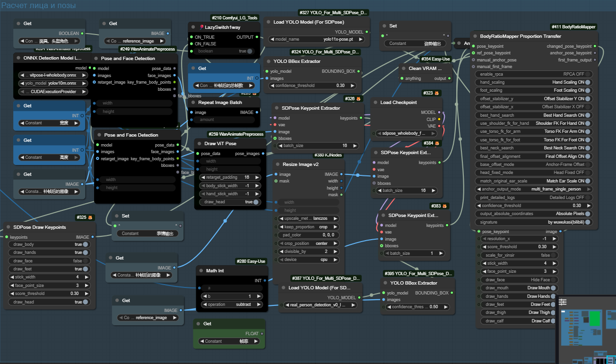The width and height of the screenshot is (616, 364).
Task: Toggle scale_for_xinsir switch
Action: click(x=554, y=255)
